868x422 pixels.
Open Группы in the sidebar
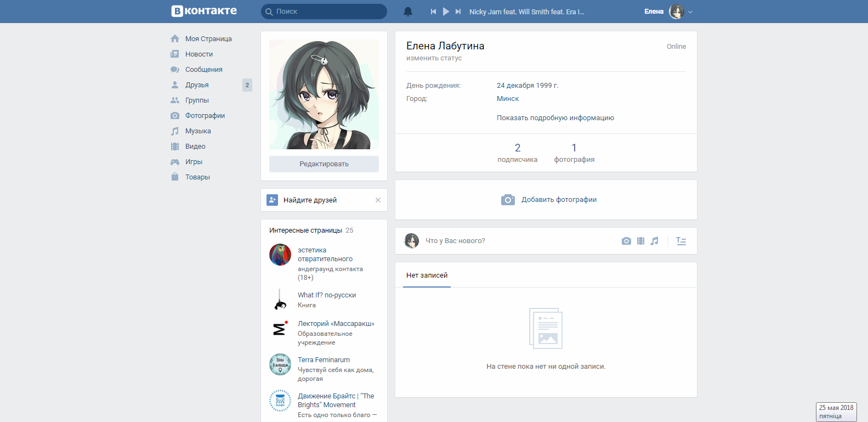tap(197, 100)
